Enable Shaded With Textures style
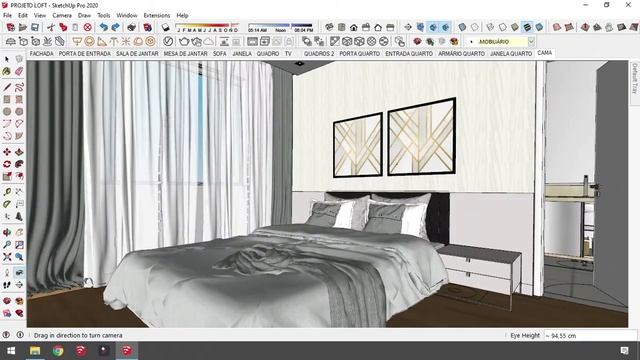This screenshot has width=640, height=360. pos(527,27)
